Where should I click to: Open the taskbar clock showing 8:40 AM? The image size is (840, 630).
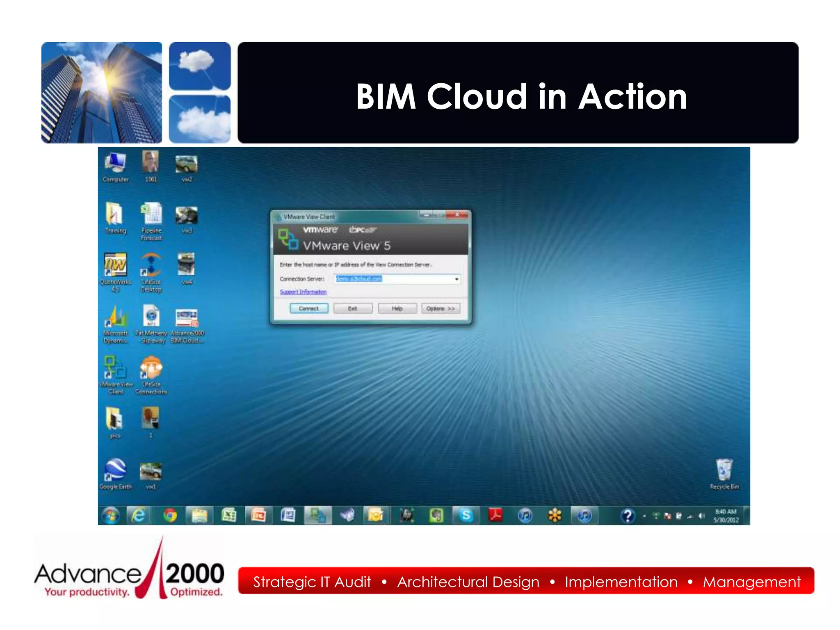pos(726,516)
